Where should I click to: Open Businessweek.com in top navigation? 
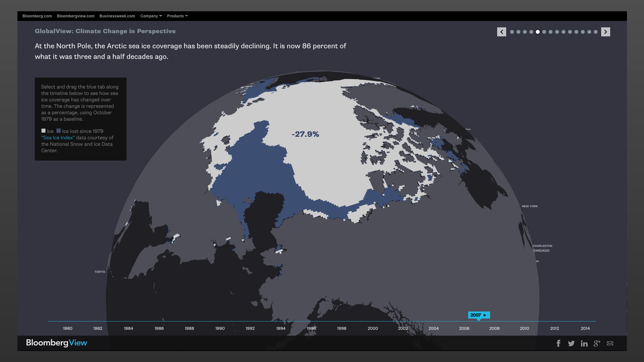[x=117, y=16]
